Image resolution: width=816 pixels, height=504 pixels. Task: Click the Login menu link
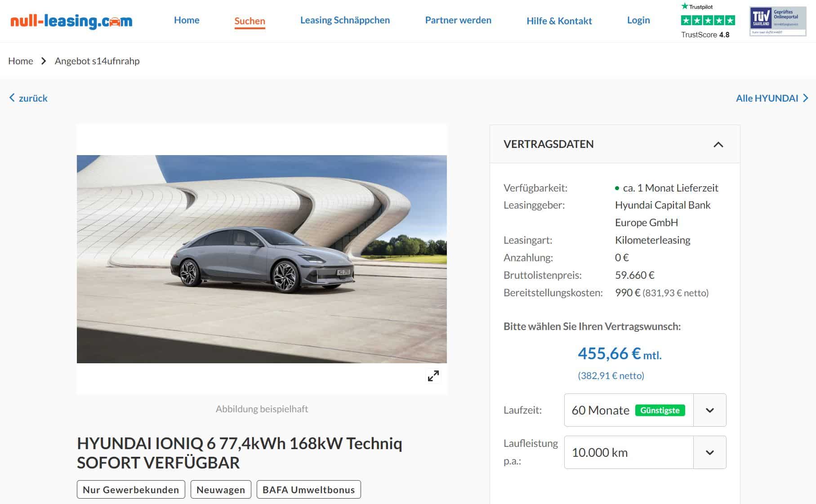click(x=638, y=20)
